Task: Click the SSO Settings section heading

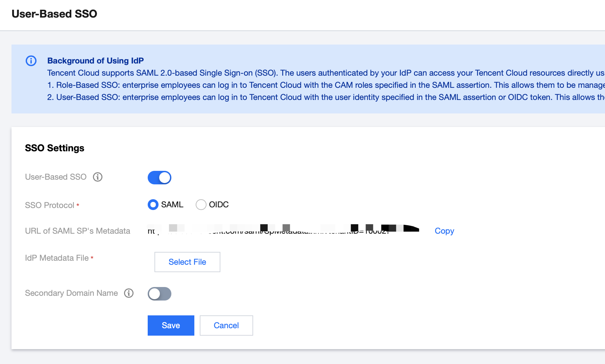Action: 54,148
